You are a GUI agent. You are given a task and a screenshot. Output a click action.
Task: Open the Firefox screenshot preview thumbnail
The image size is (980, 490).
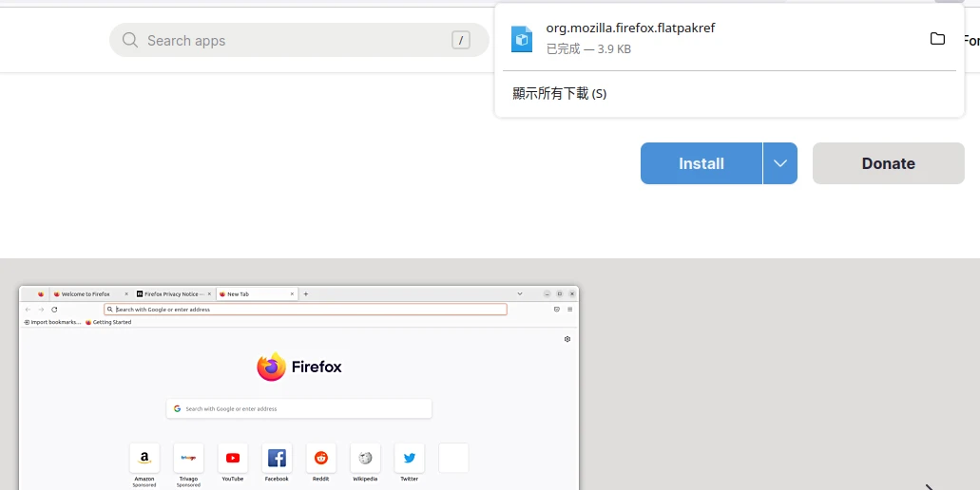click(x=298, y=387)
